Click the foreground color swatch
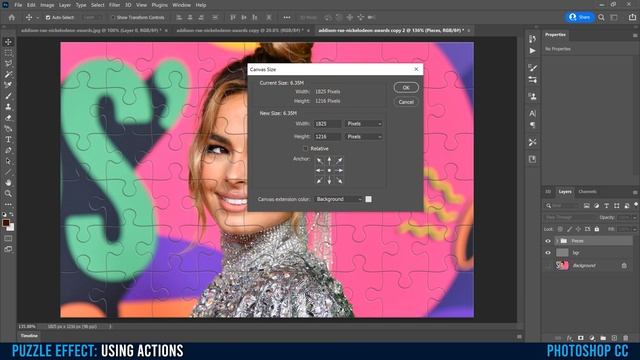This screenshot has width=640, height=360. click(x=6, y=223)
